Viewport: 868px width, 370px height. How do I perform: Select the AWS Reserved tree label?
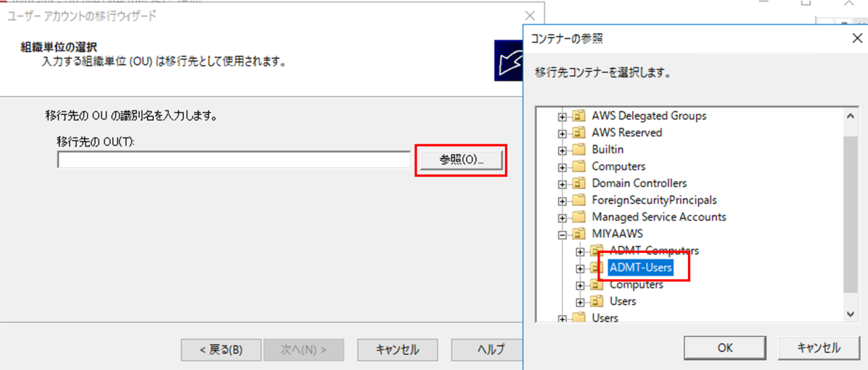626,133
